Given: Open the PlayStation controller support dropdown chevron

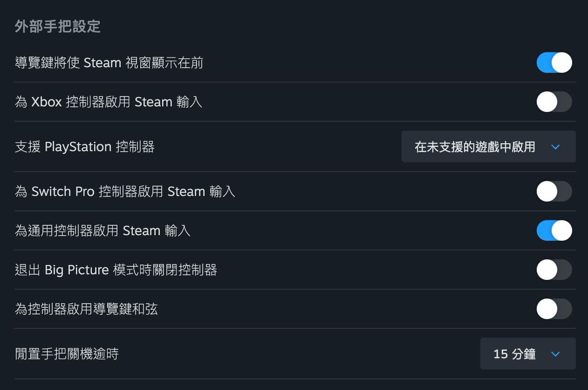Looking at the screenshot, I should pyautogui.click(x=555, y=146).
